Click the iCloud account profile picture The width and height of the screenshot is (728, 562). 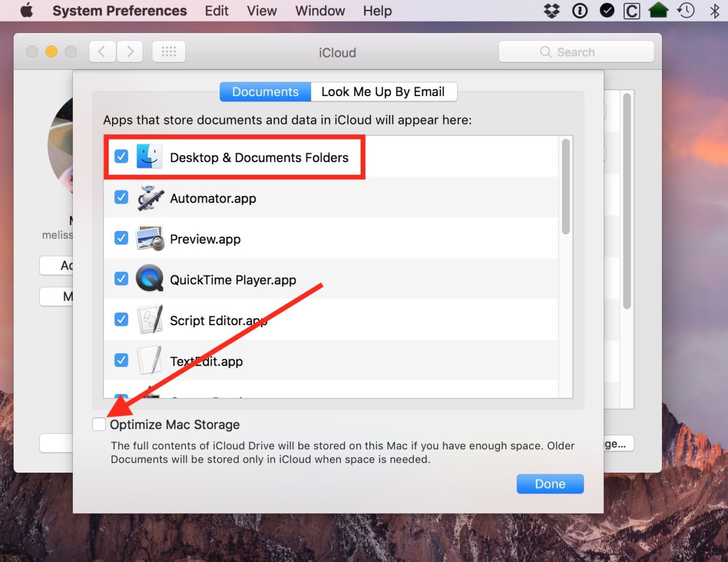coord(61,147)
